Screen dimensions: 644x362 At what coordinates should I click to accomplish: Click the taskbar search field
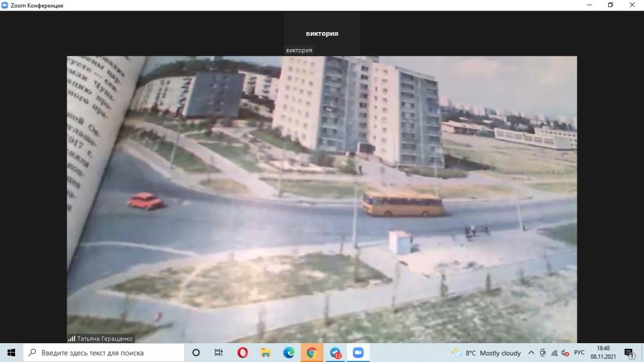click(x=104, y=353)
